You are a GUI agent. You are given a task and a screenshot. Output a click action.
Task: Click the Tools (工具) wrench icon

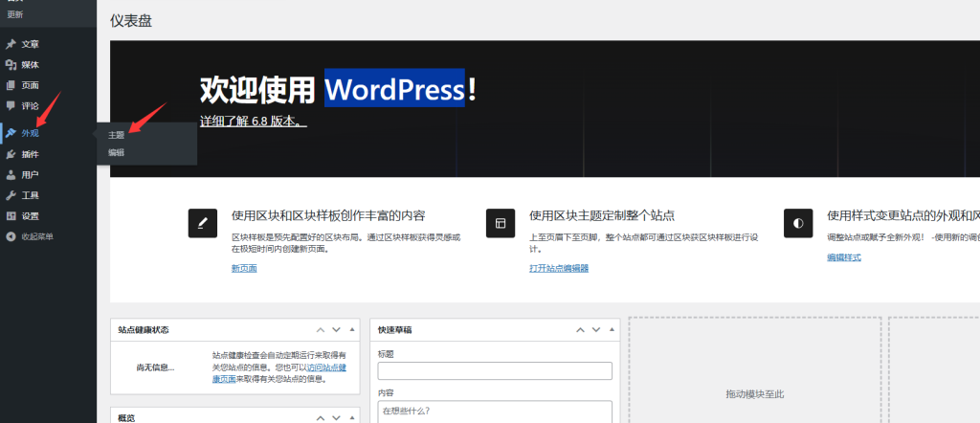(11, 195)
